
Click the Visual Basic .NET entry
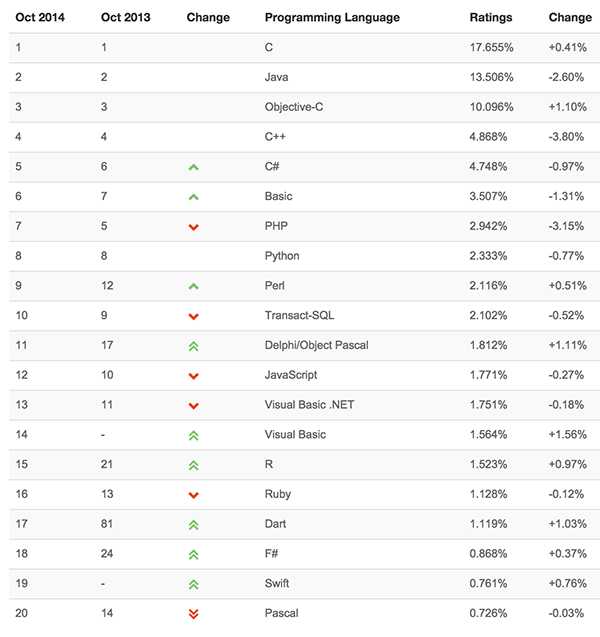click(x=309, y=405)
